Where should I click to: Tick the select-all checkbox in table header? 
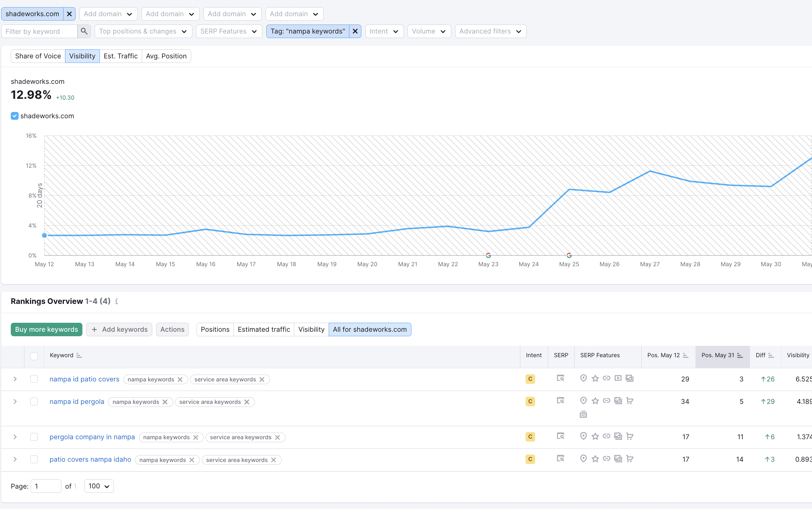tap(34, 356)
